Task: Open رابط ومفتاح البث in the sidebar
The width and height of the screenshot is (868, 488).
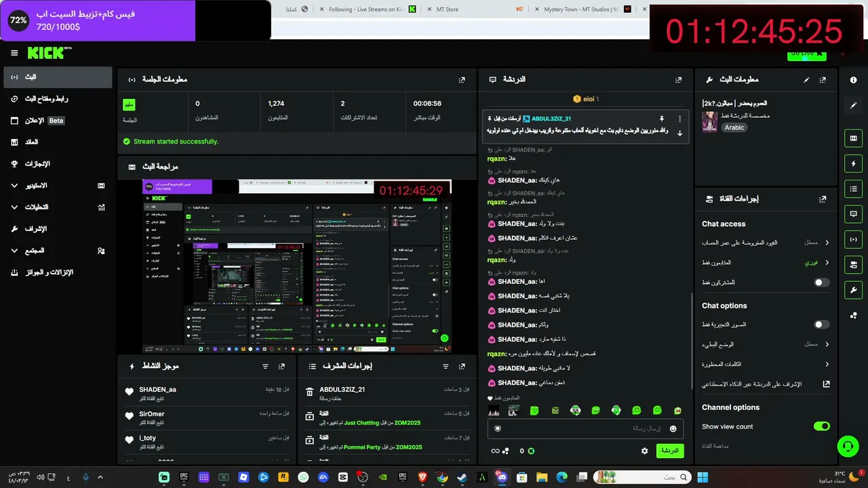Action: 58,99
